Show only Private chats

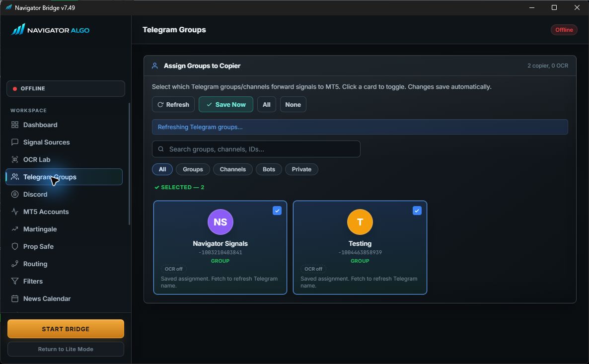(301, 169)
